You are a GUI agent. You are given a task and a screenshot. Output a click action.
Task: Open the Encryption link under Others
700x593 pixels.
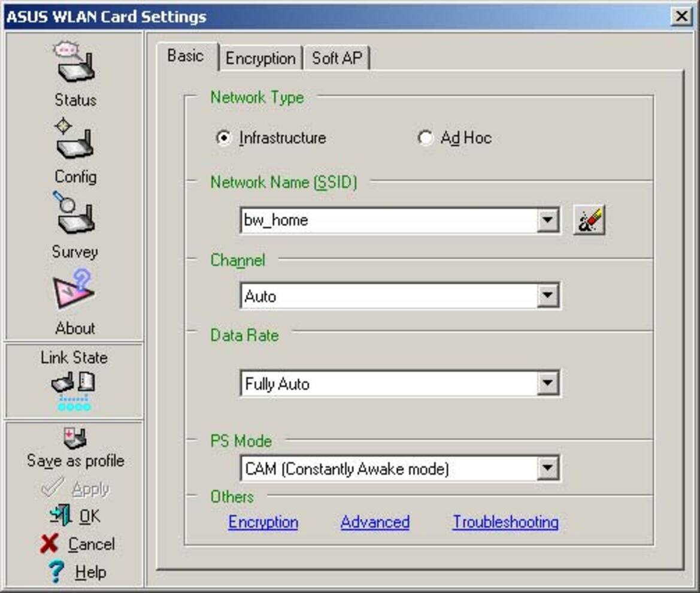(263, 522)
